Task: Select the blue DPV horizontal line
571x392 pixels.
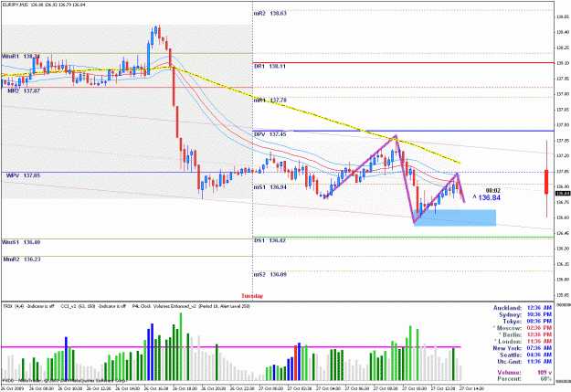Action: point(404,131)
